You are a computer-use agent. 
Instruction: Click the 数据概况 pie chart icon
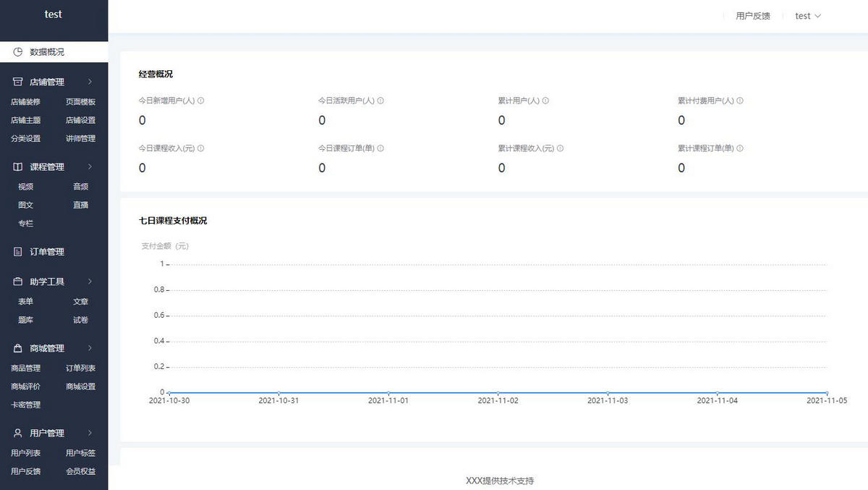point(18,52)
